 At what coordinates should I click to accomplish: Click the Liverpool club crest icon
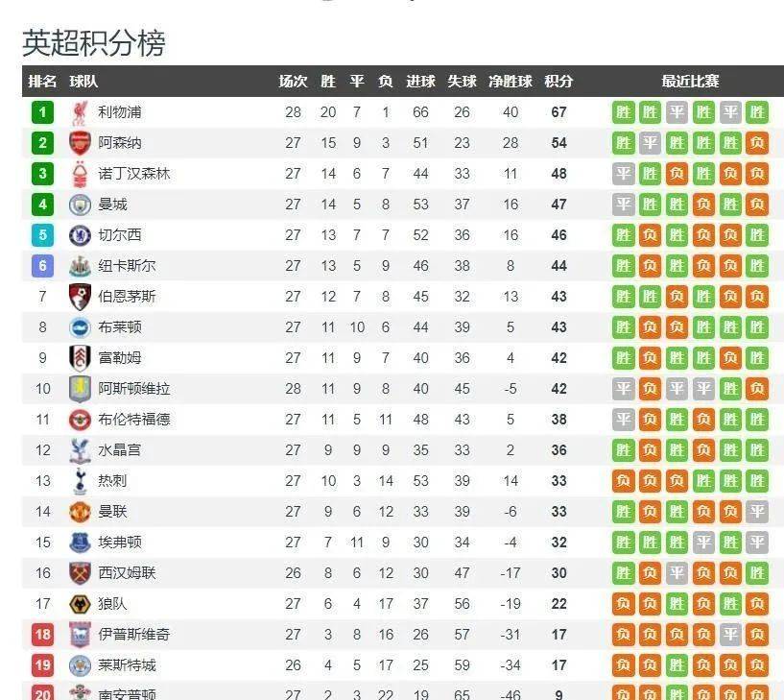pyautogui.click(x=80, y=112)
